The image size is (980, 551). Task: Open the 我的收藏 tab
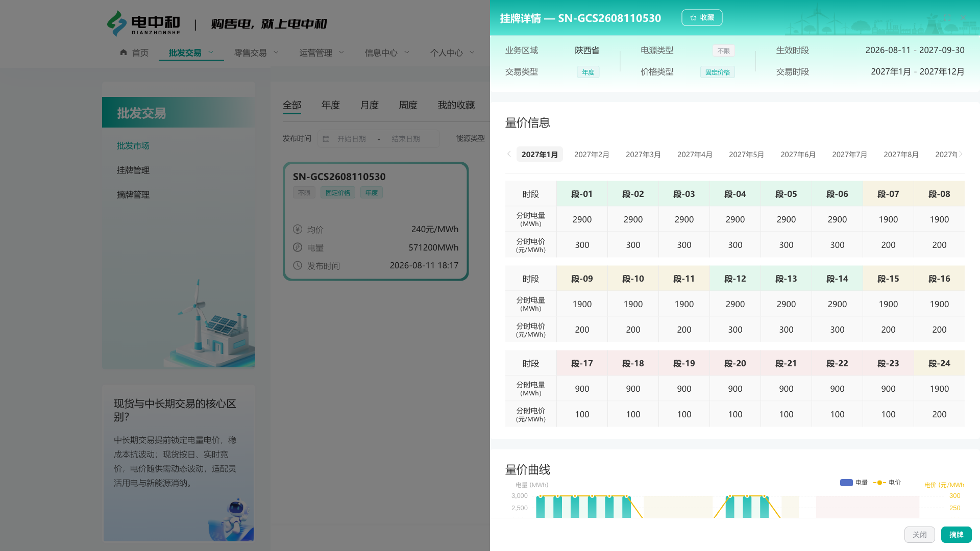click(x=456, y=105)
